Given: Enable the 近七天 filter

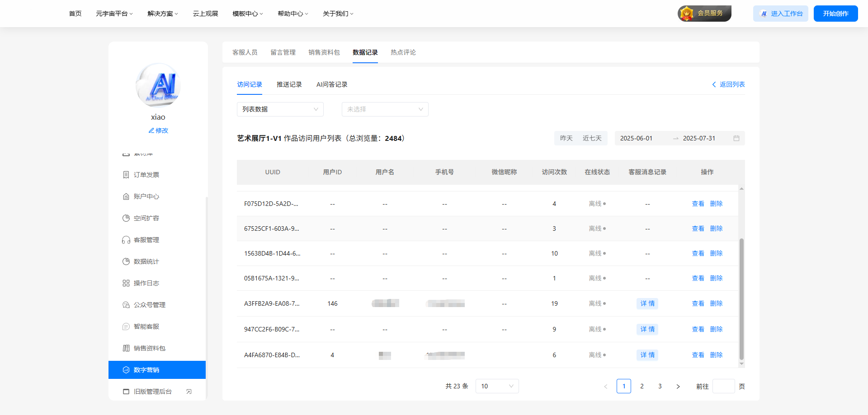Looking at the screenshot, I should (592, 138).
